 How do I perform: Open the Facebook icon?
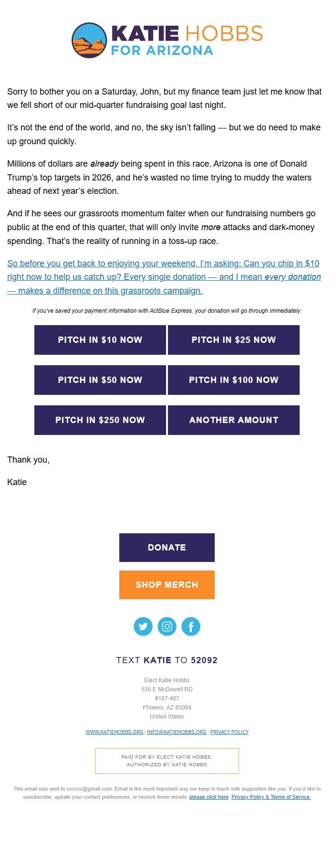(191, 626)
